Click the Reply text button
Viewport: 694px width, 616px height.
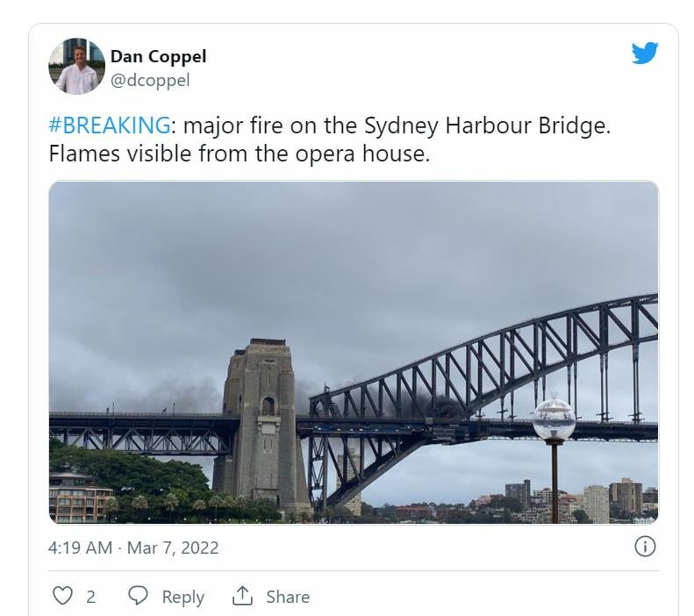coord(182,597)
